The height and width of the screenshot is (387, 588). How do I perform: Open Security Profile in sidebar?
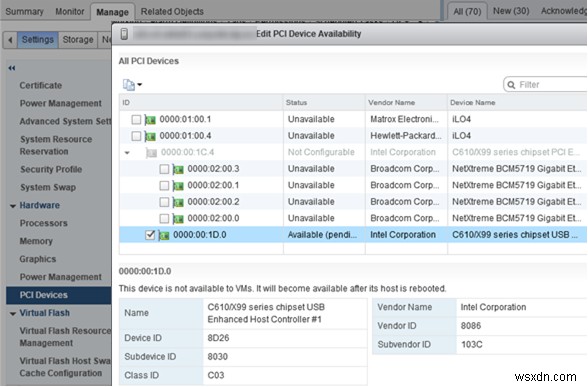(x=51, y=170)
